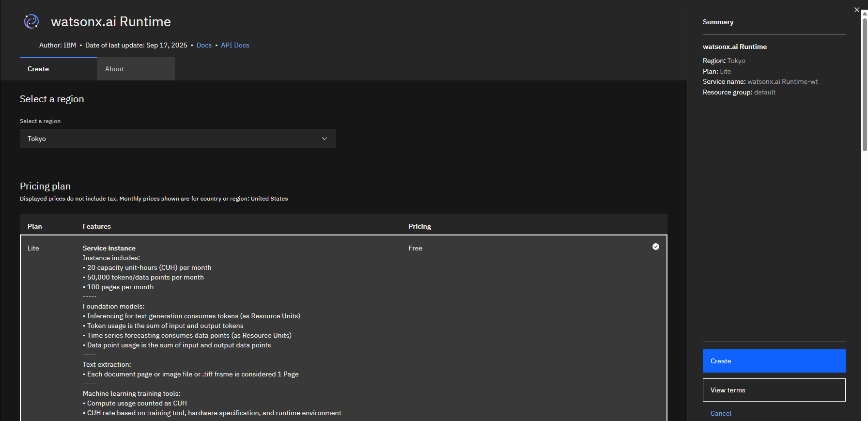Click 'Date of last update: Sep 17, 2025'

136,45
